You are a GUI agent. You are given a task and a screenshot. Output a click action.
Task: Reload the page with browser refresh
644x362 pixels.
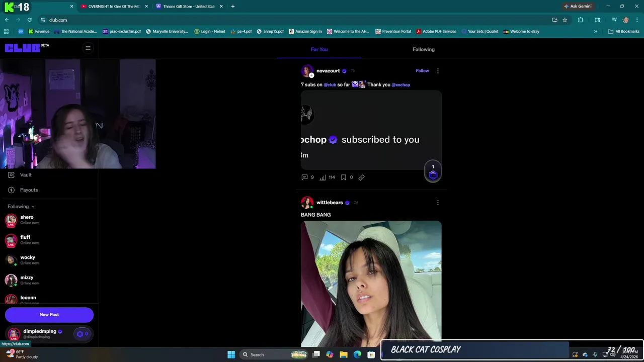click(30, 20)
